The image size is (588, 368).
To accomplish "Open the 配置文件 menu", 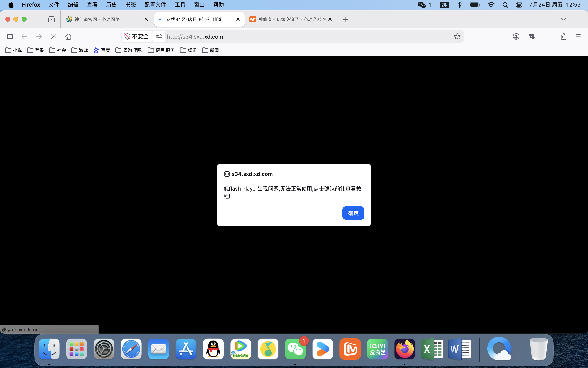I will pyautogui.click(x=155, y=5).
